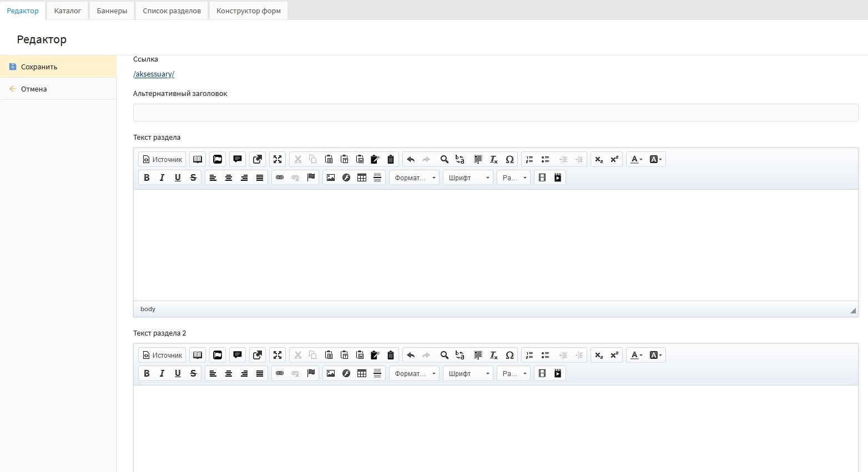Insert numbered list in first editor

(529, 159)
